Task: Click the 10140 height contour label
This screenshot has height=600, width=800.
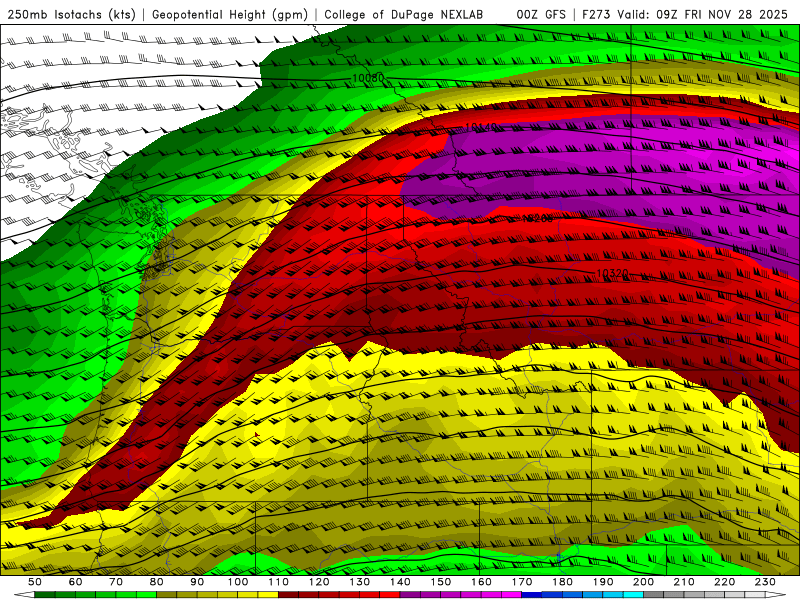Action: click(481, 127)
